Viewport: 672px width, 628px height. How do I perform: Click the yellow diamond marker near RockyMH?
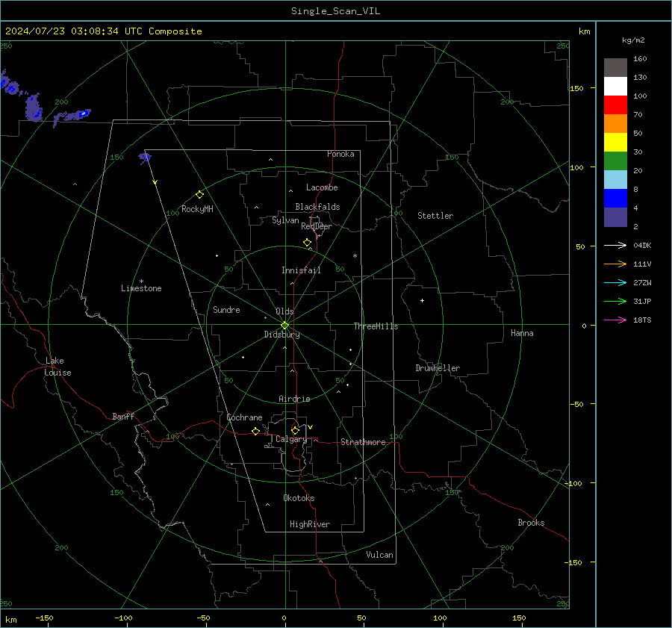pos(199,195)
